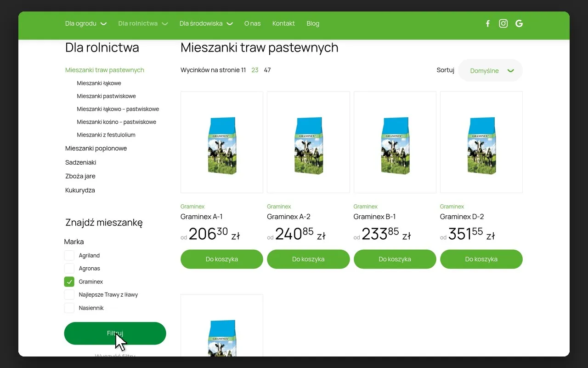This screenshot has height=368, width=588.
Task: Open the Facebook page icon
Action: click(x=488, y=23)
